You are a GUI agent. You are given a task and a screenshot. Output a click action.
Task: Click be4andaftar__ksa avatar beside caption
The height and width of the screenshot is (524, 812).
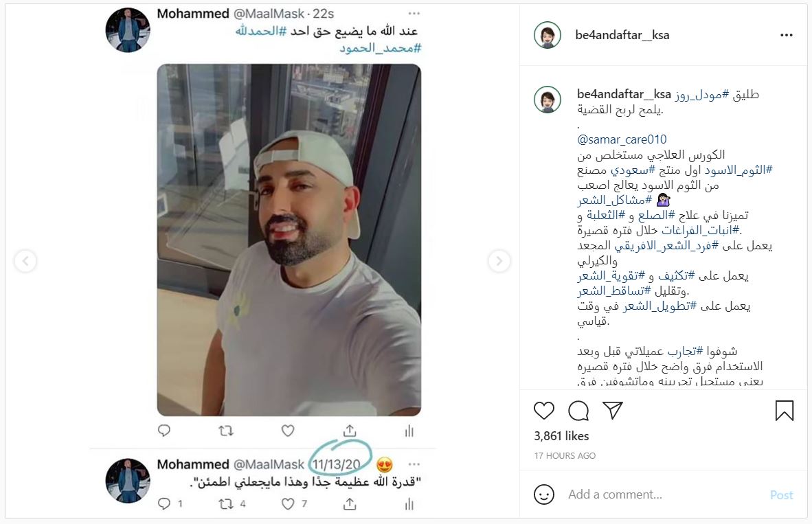point(548,100)
